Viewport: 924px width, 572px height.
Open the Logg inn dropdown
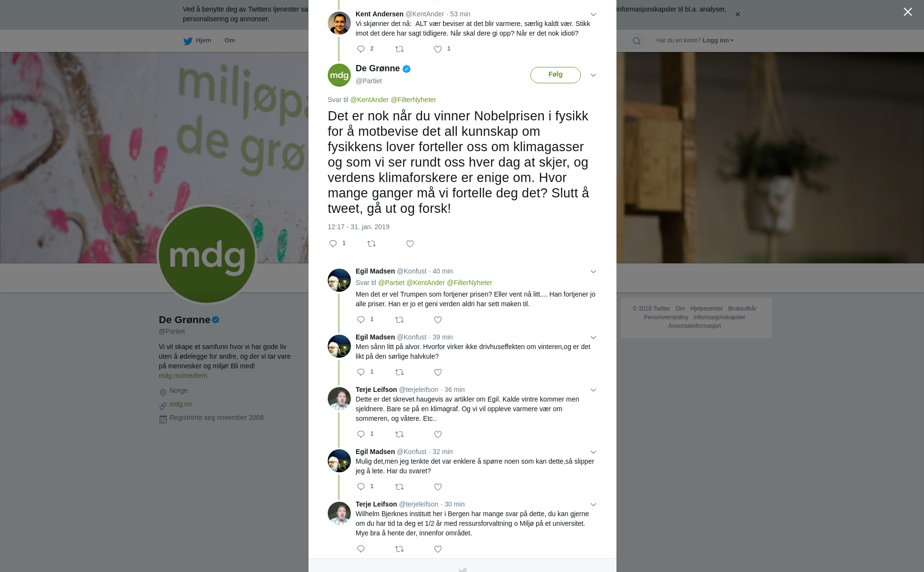pyautogui.click(x=718, y=40)
